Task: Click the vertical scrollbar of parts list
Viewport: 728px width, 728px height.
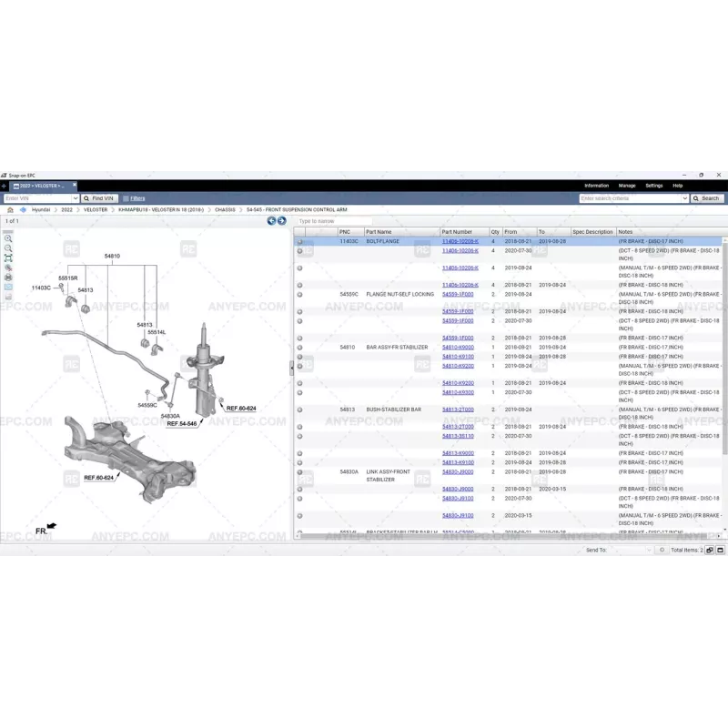Action: tap(724, 364)
